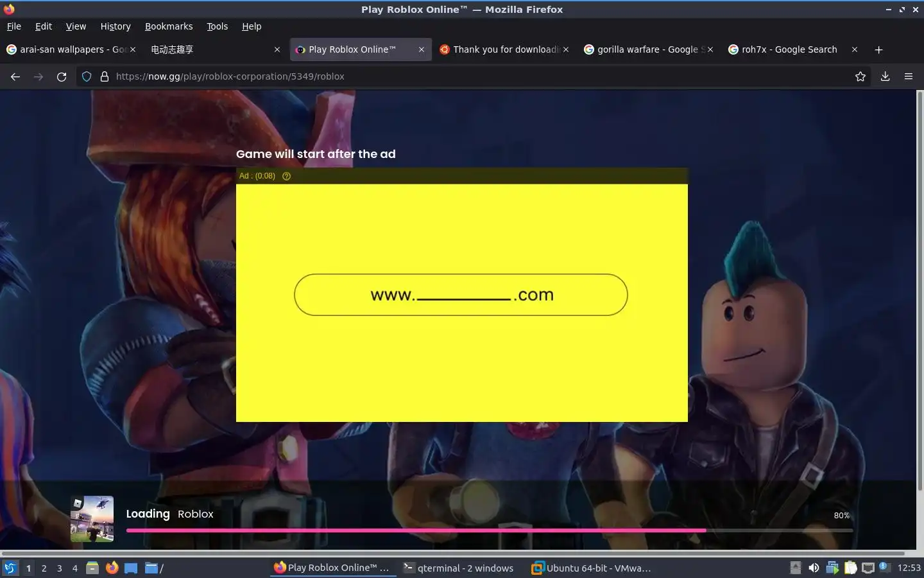The height and width of the screenshot is (578, 924).
Task: Close the roh7x Google Search tab
Action: (x=855, y=49)
